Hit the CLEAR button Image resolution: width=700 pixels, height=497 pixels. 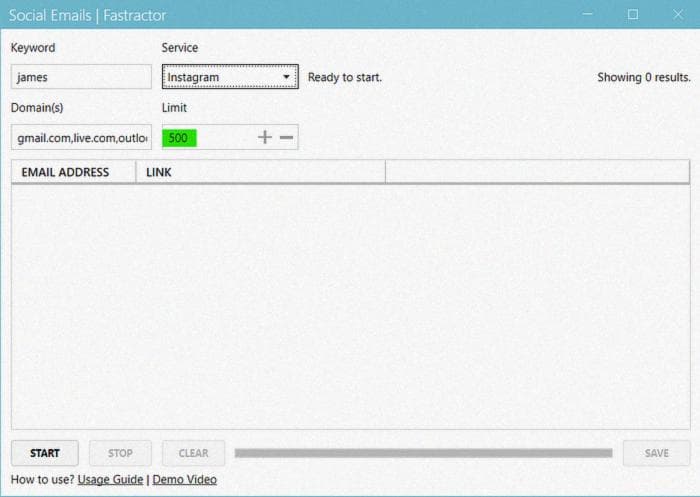point(193,453)
